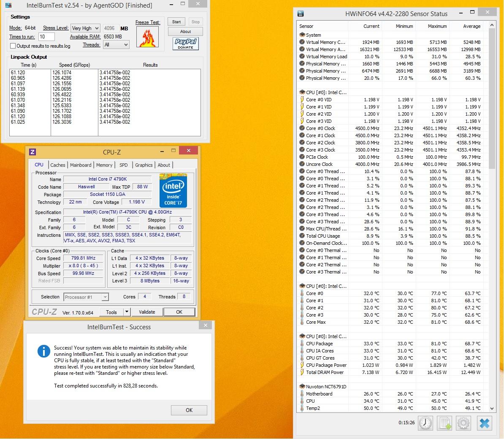Click the Tools button in CPU-Z
Viewport: 504px width, 439px height.
tap(111, 312)
